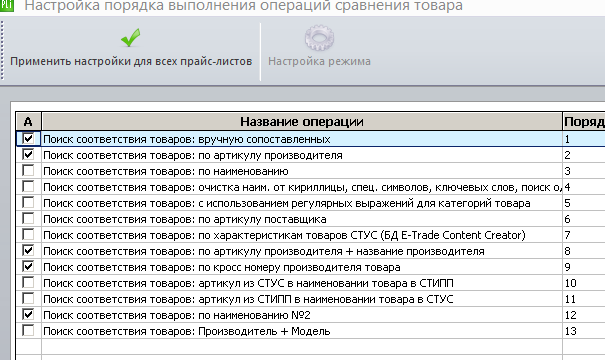Uncheck 'вручную сопоставленных' operation checkbox
The image size is (605, 360).
28,139
